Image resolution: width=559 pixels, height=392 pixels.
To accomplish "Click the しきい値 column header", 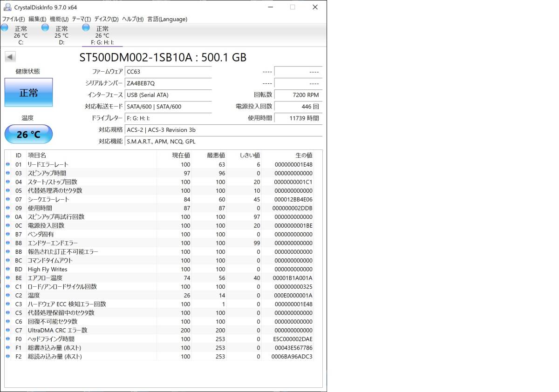I will coord(250,155).
